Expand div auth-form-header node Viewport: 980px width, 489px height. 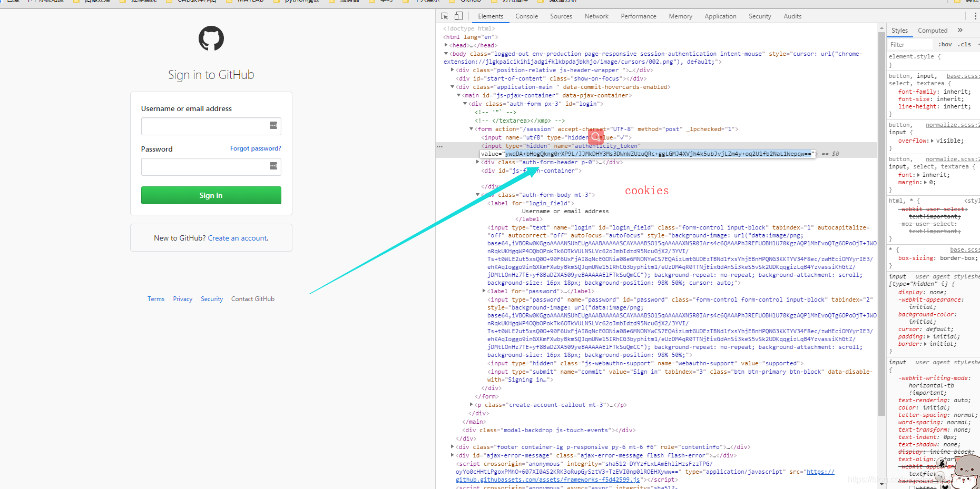point(478,162)
